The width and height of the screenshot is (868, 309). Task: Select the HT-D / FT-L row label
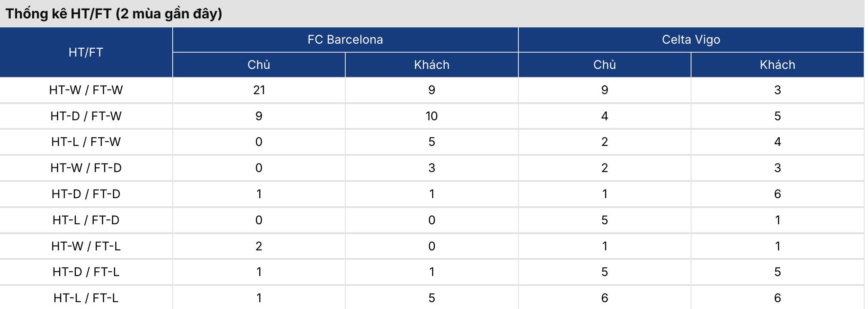pyautogui.click(x=86, y=272)
